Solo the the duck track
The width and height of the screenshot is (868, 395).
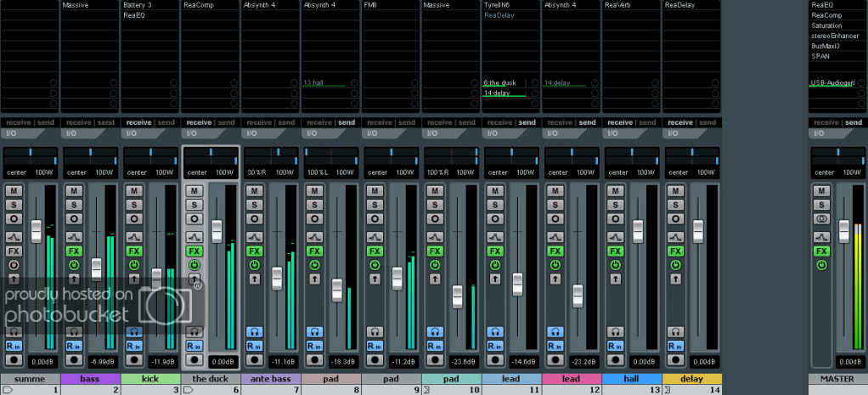[194, 206]
